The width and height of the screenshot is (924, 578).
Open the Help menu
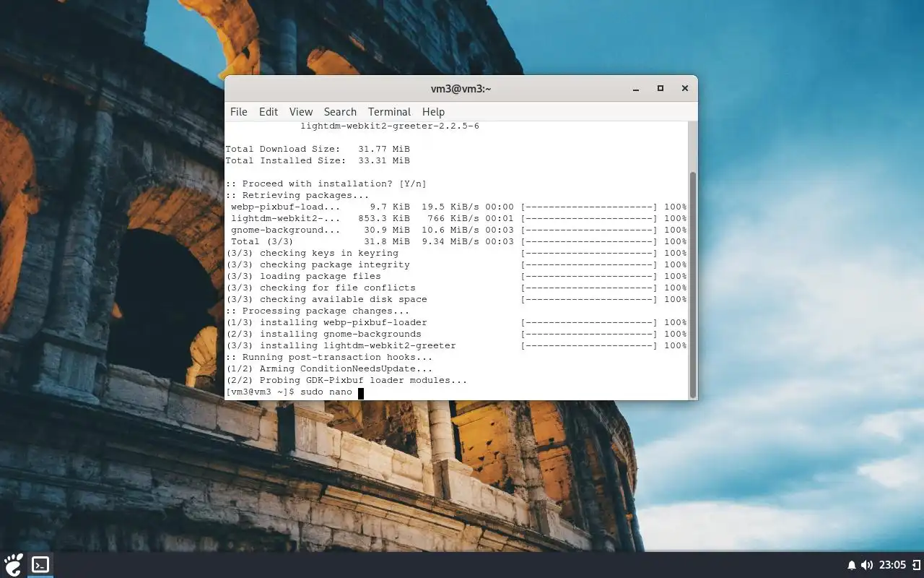[433, 112]
